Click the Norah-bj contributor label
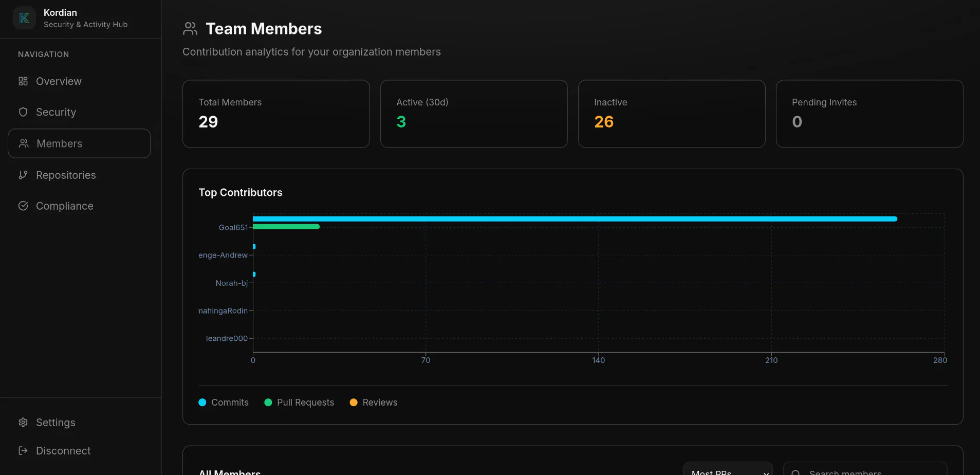 [232, 283]
